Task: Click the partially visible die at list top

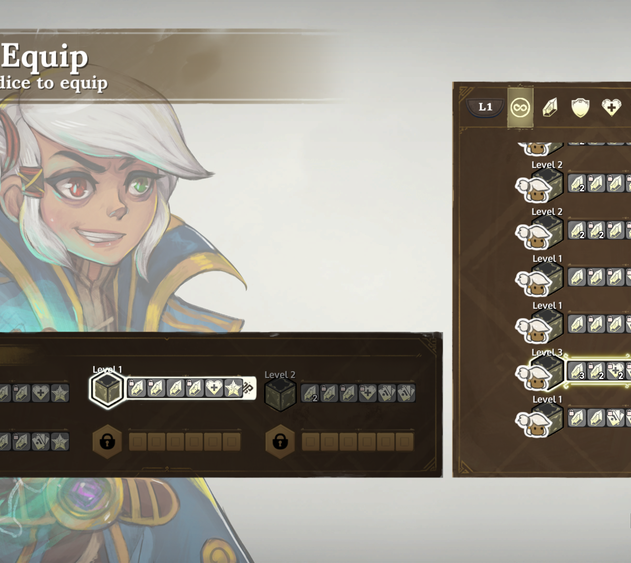Action: (540, 148)
